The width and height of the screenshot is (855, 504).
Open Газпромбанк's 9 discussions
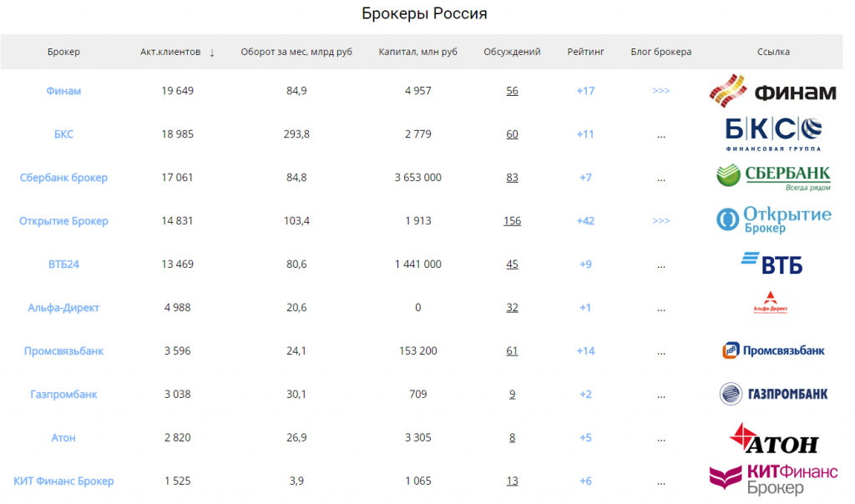[x=512, y=394]
